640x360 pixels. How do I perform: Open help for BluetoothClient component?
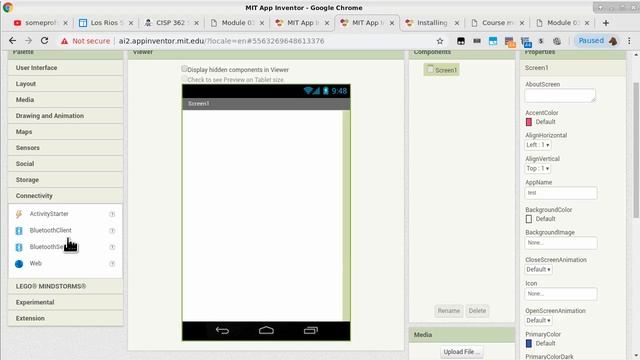(x=112, y=231)
